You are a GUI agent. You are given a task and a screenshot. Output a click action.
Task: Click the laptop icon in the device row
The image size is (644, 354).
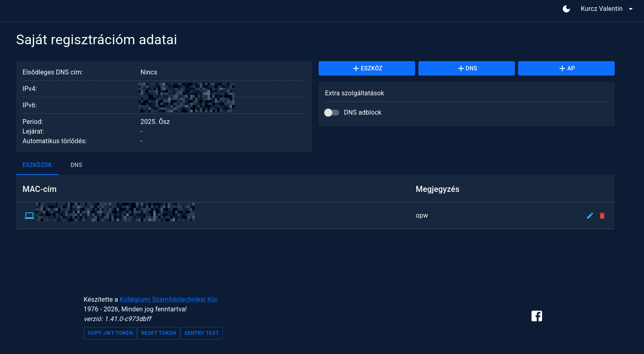pyautogui.click(x=29, y=216)
